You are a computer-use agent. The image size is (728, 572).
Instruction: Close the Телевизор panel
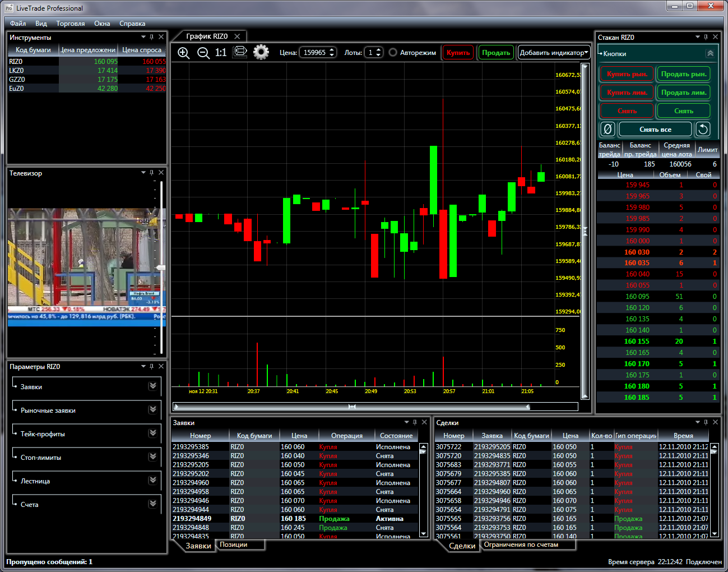[161, 173]
